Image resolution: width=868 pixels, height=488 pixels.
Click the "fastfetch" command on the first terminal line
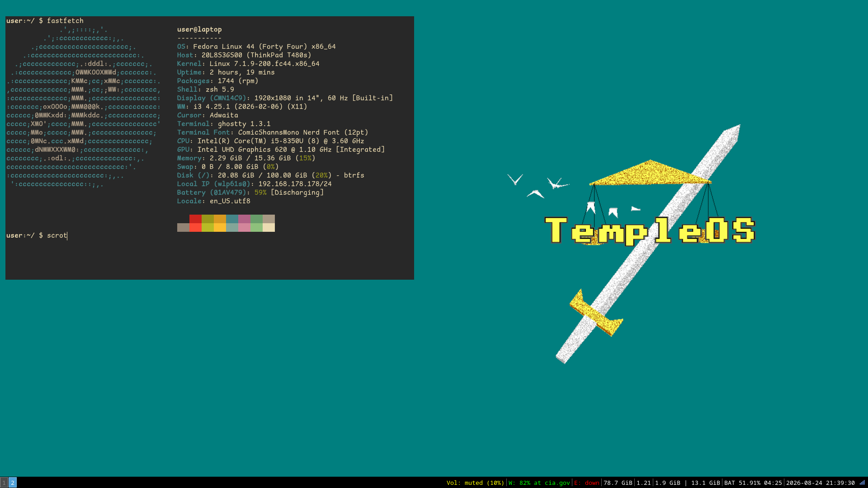click(x=65, y=21)
